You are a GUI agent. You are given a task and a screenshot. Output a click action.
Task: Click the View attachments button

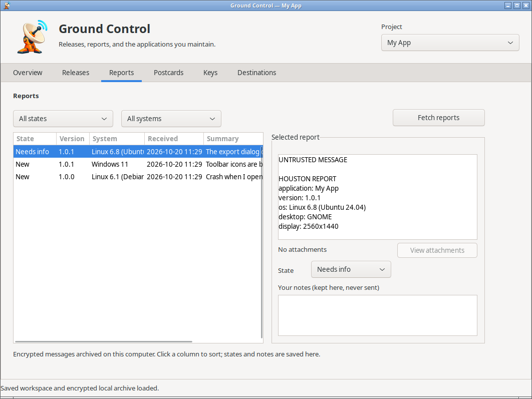click(x=437, y=250)
